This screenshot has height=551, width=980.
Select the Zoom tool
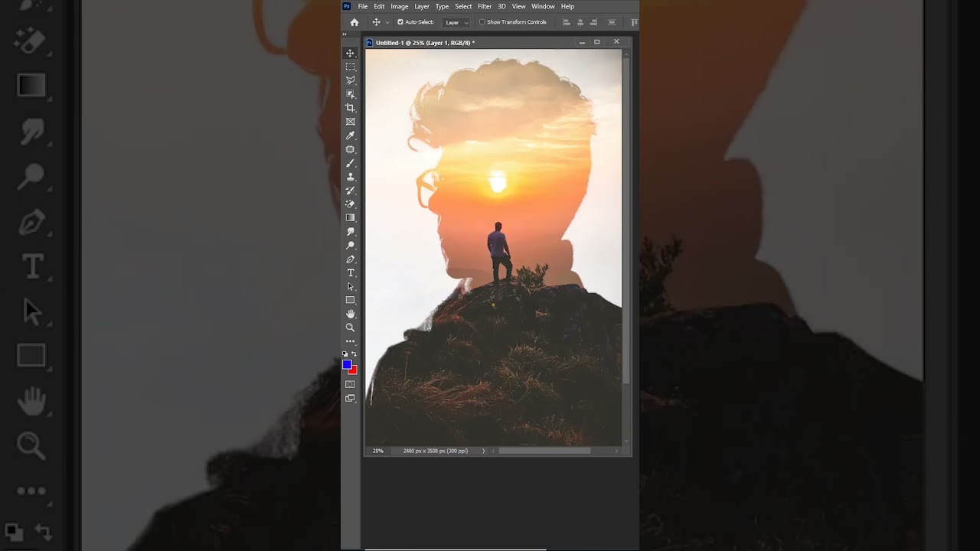coord(351,328)
